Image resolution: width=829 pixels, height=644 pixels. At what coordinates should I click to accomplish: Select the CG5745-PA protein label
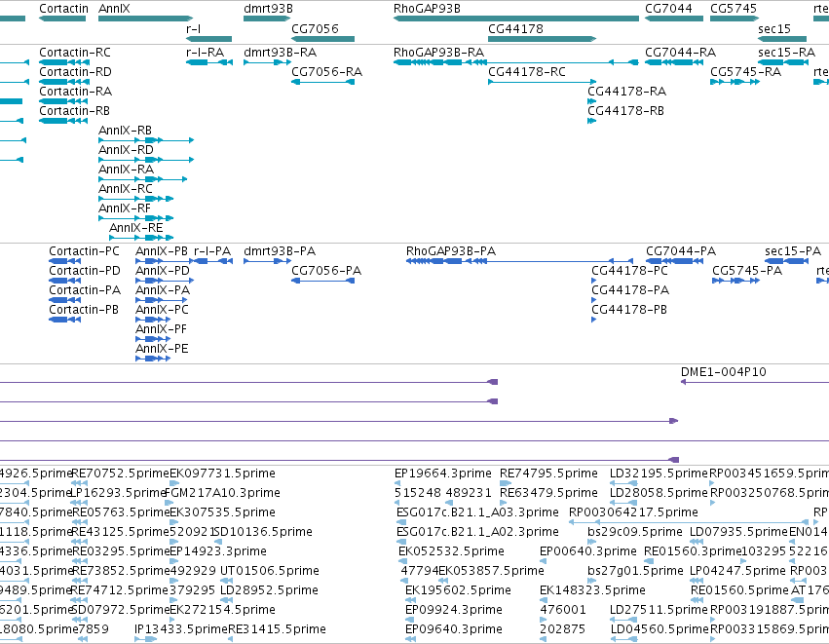coord(747,271)
